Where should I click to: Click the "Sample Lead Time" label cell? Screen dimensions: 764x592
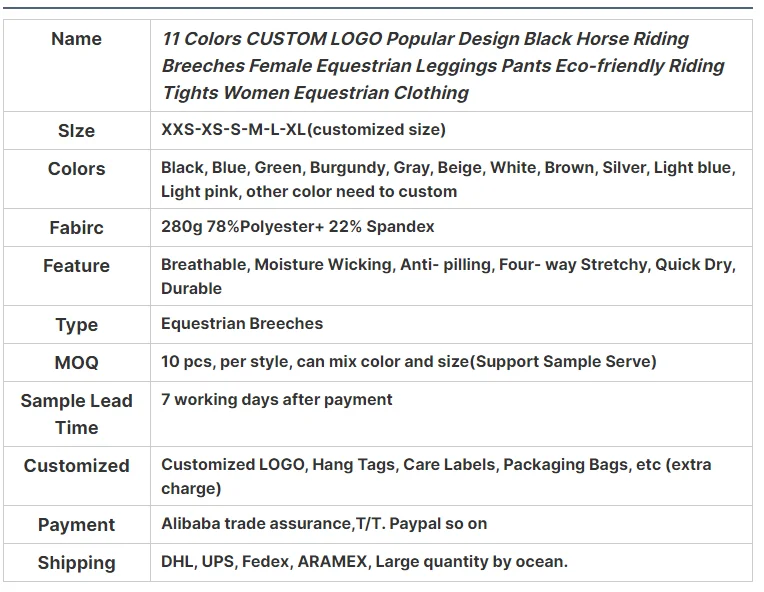tap(77, 414)
